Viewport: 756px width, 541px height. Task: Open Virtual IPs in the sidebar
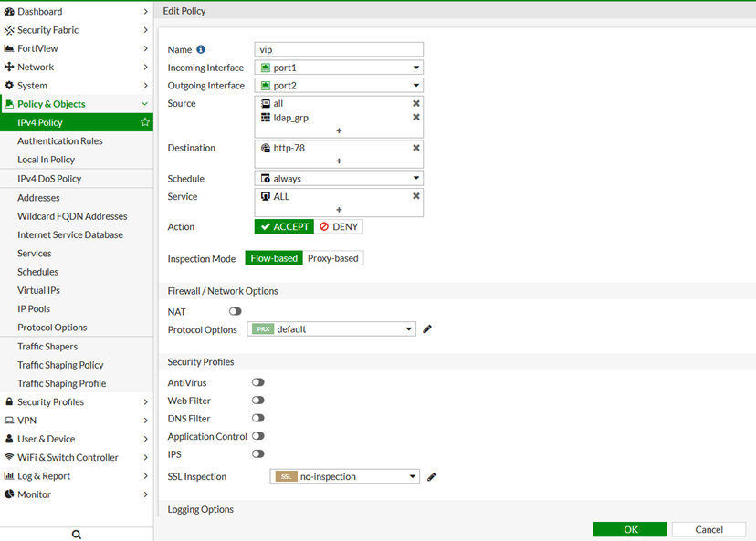(38, 290)
